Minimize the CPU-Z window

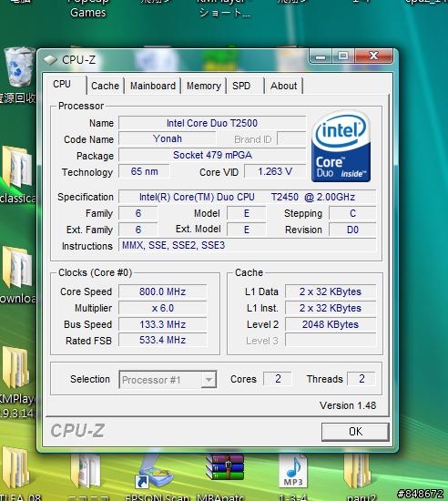(x=321, y=56)
